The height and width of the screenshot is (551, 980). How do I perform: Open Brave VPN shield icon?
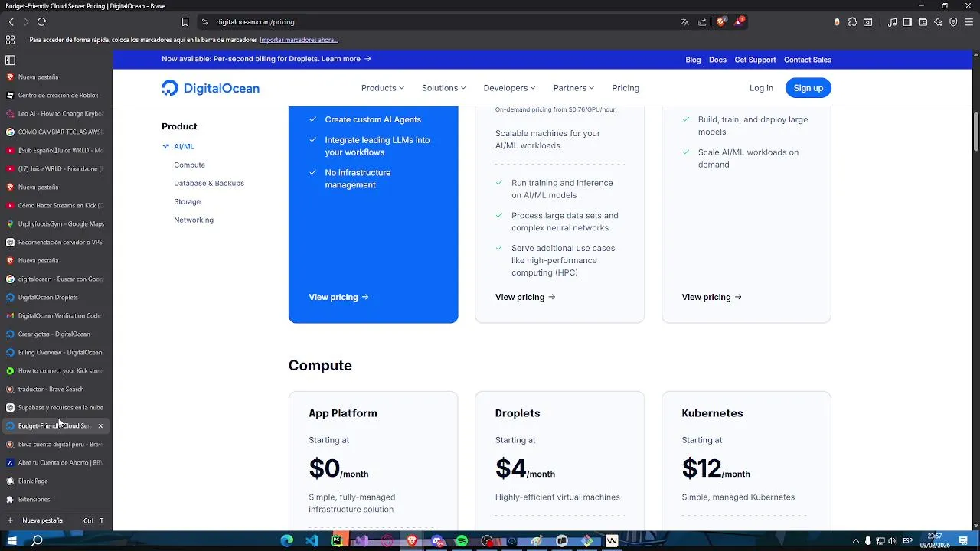(x=953, y=22)
